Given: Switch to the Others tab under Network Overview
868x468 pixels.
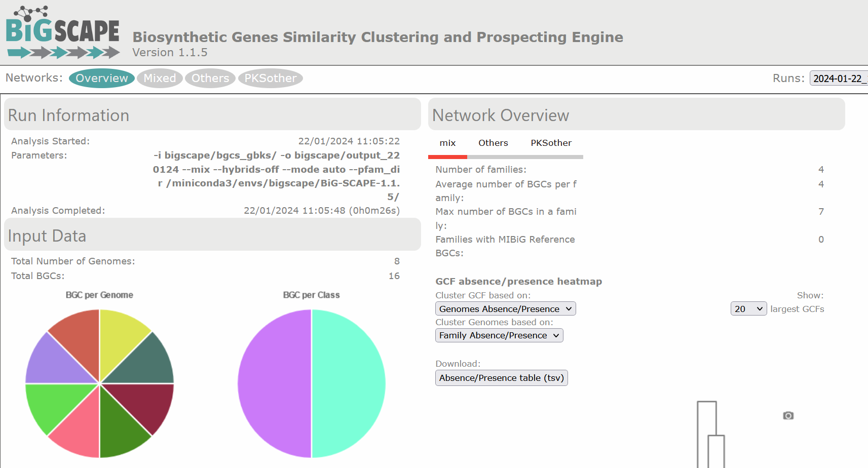Looking at the screenshot, I should pos(493,143).
